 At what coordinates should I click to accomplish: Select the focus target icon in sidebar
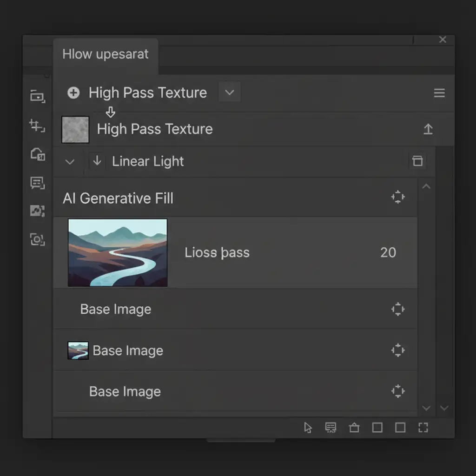point(37,240)
